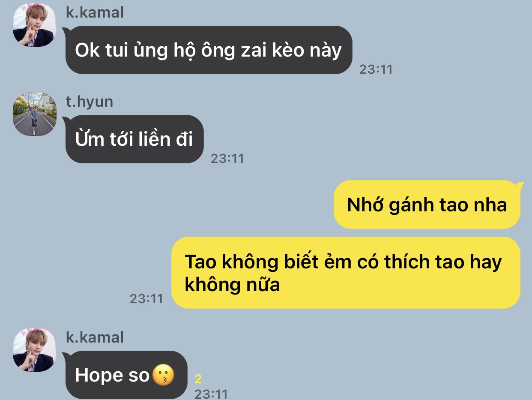Tap the yellow read count '2'
532x400 pixels.
pos(198,379)
